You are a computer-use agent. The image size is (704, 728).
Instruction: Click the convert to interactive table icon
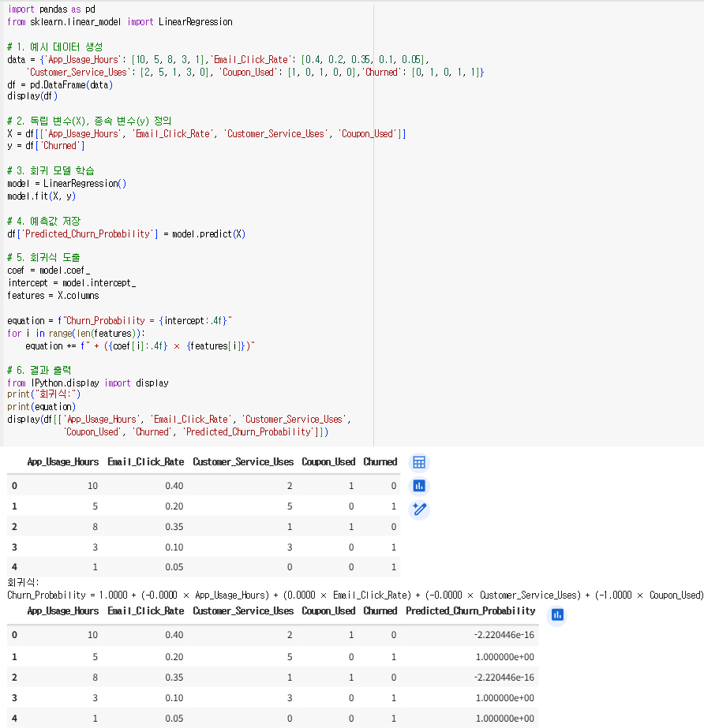418,462
